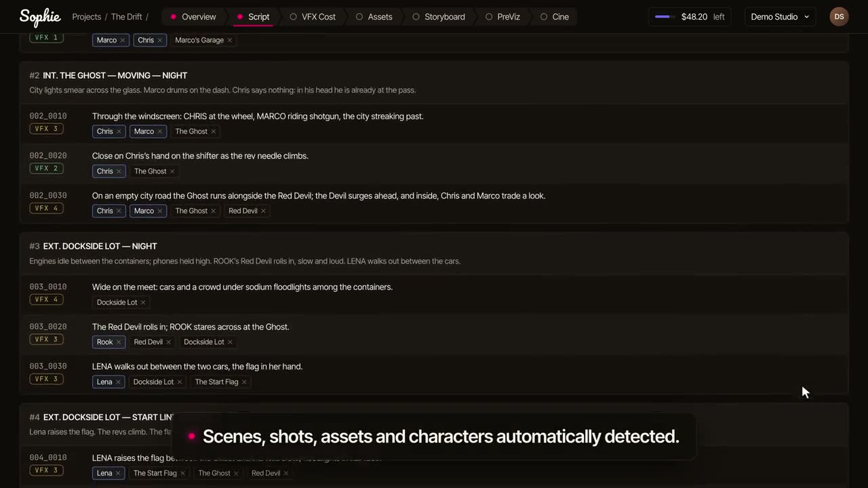Open the Demo Studio dropdown
This screenshot has width=868, height=488.
[780, 17]
